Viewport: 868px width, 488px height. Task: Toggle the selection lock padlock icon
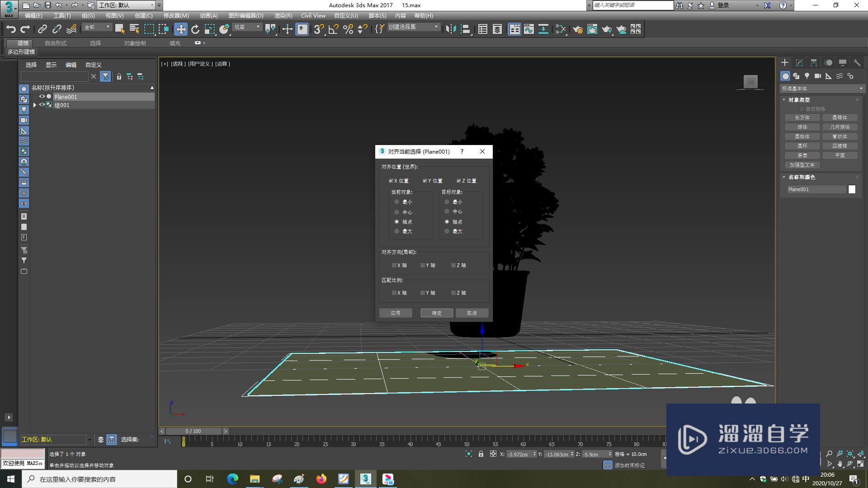coord(481,454)
